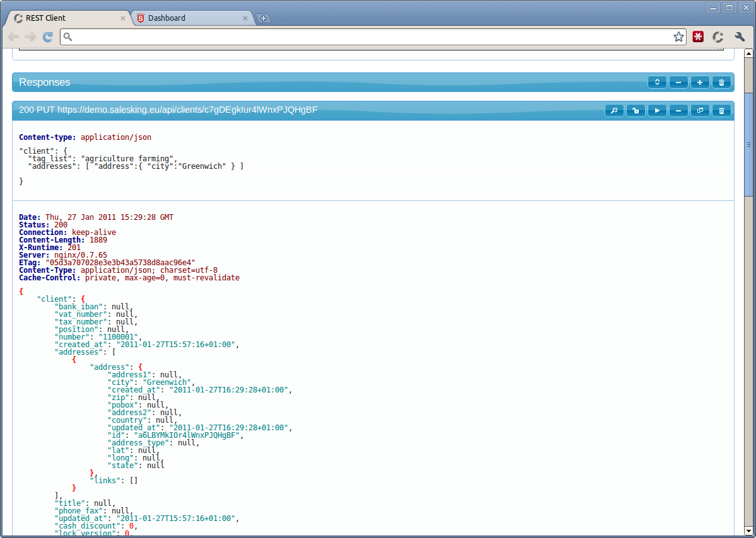Switch to the Dashboard tab
The width and height of the screenshot is (756, 538).
192,18
